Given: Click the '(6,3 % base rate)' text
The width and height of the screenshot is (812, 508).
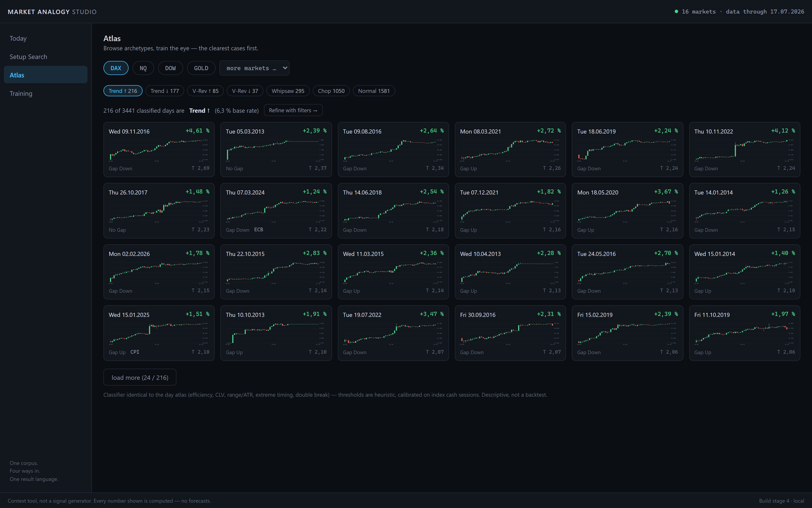Looking at the screenshot, I should (x=237, y=111).
